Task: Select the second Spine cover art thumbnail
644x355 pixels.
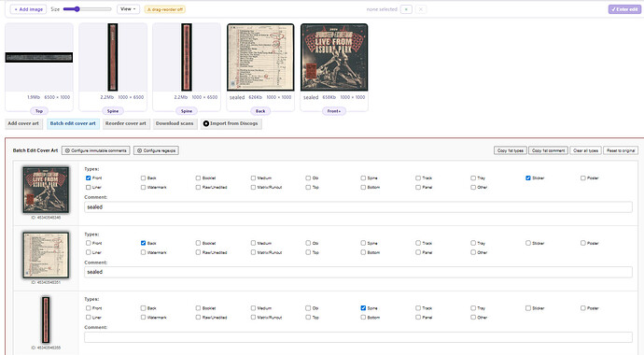Action: click(x=187, y=58)
